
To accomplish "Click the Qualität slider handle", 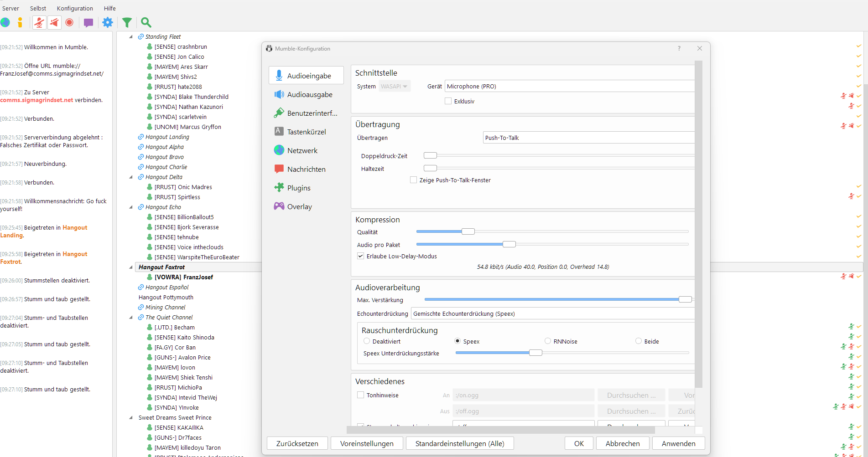I will (468, 231).
